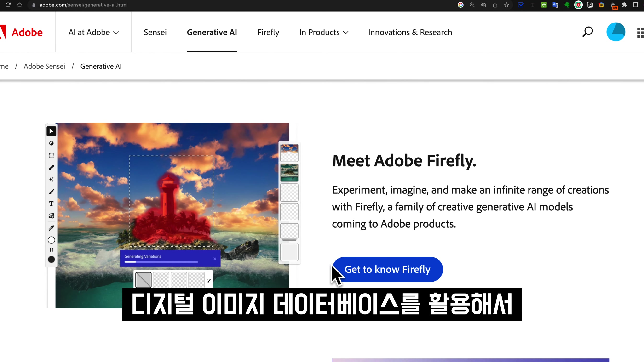This screenshot has height=362, width=644.
Task: Open the Google Translate extension
Action: click(x=555, y=5)
